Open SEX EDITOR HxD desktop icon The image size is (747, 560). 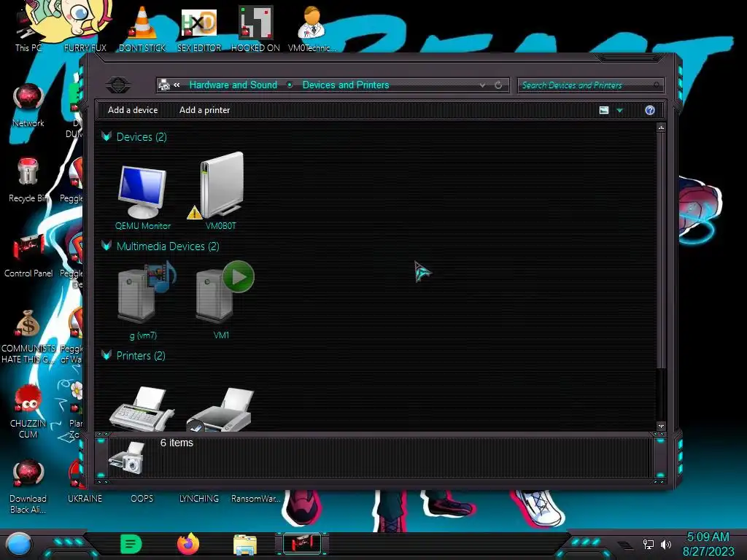pos(199,28)
